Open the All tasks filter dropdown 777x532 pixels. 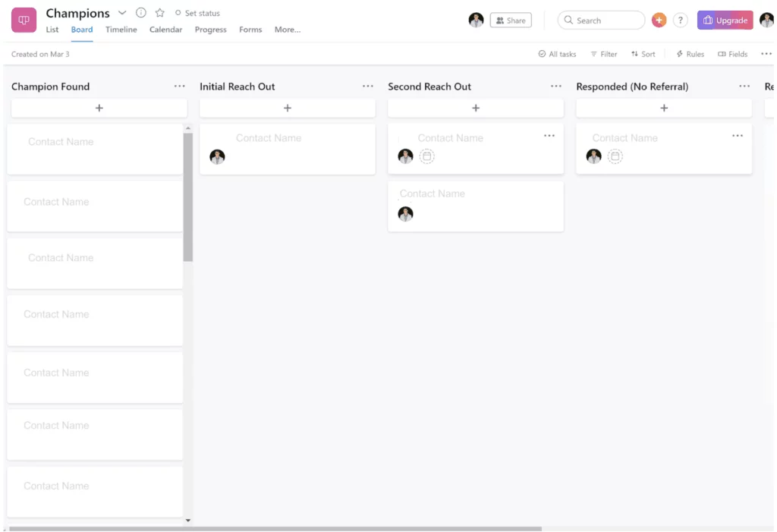[x=557, y=54]
